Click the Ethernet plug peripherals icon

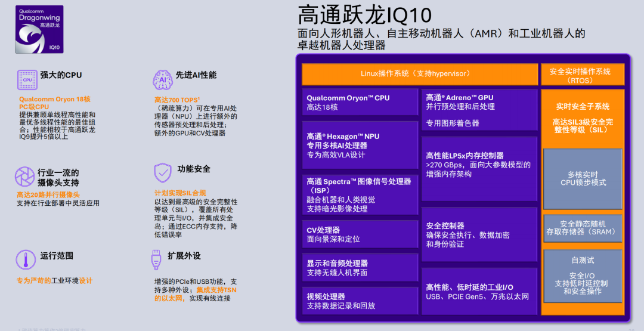tap(156, 259)
